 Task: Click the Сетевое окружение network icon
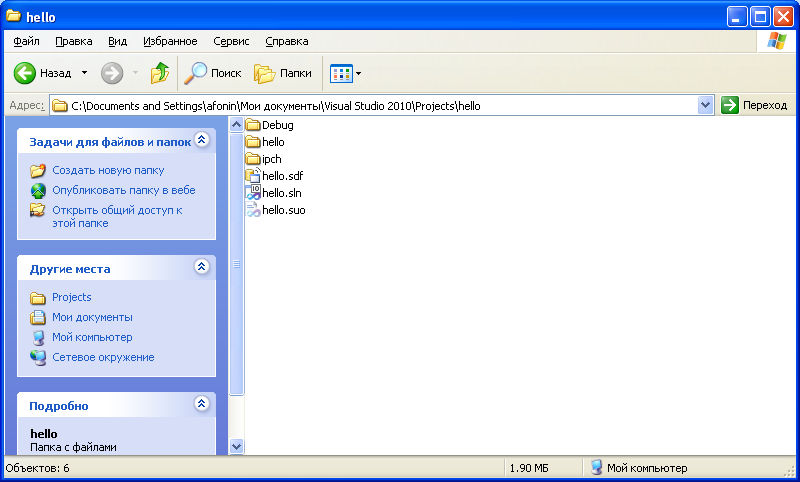(x=38, y=358)
